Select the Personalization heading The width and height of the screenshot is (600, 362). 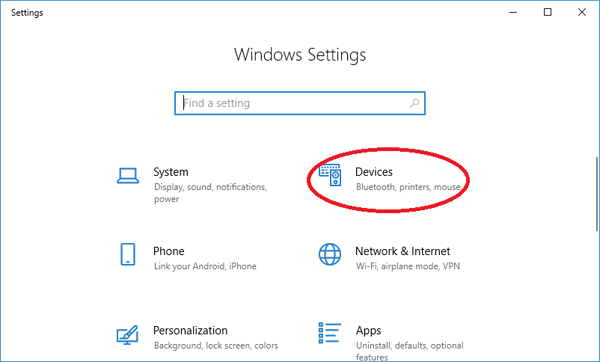pos(190,330)
